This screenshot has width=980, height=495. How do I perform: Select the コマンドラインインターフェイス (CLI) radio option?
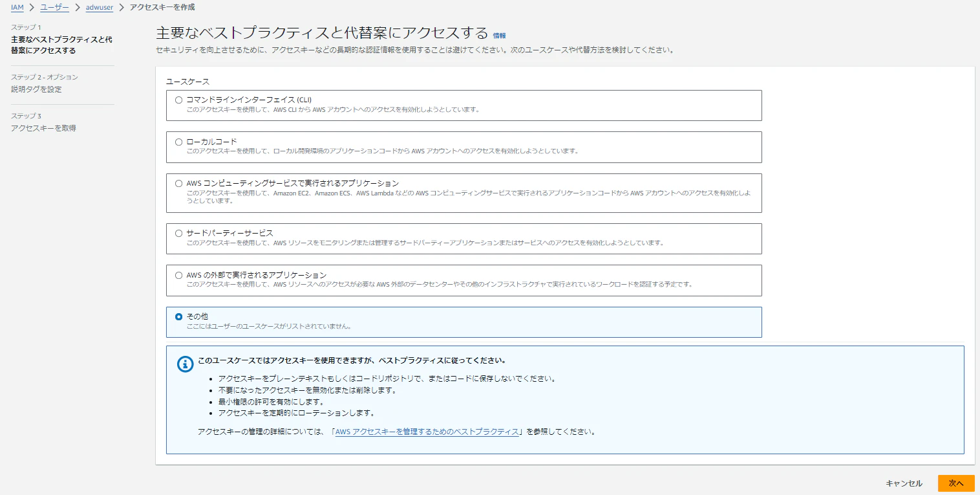(x=179, y=100)
